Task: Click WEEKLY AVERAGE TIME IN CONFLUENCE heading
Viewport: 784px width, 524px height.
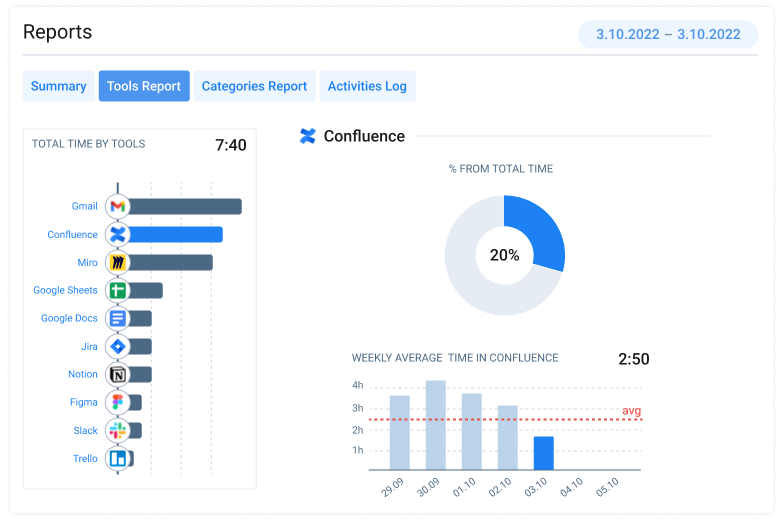Action: 455,358
